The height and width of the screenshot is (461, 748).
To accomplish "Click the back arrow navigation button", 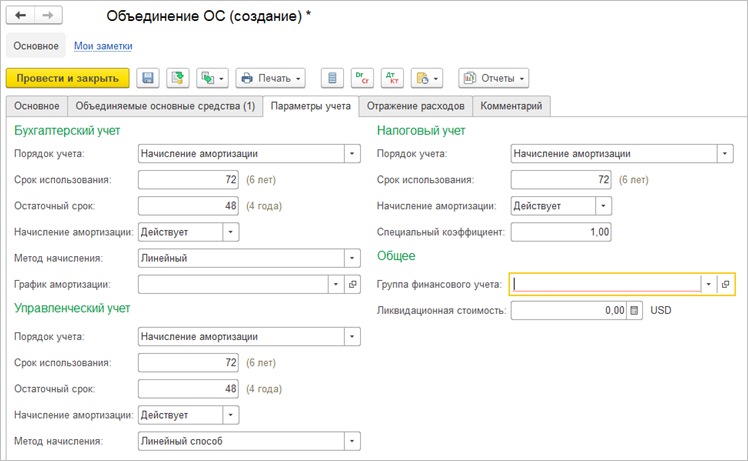I will [x=21, y=16].
